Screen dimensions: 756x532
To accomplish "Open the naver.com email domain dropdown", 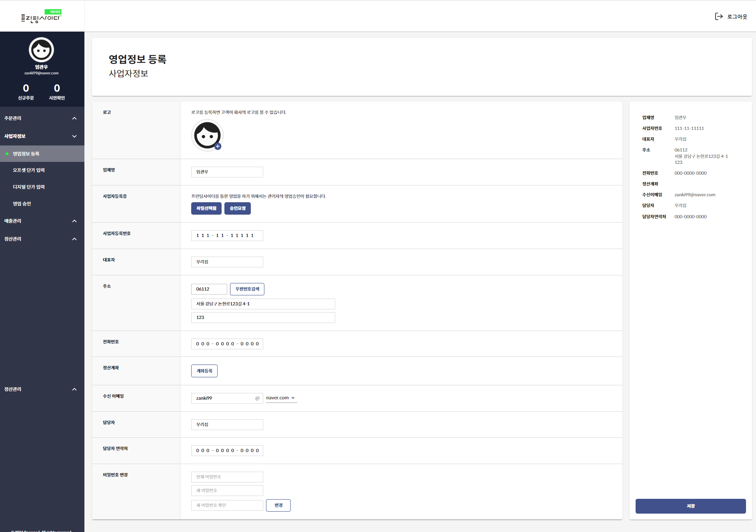I will click(x=281, y=398).
